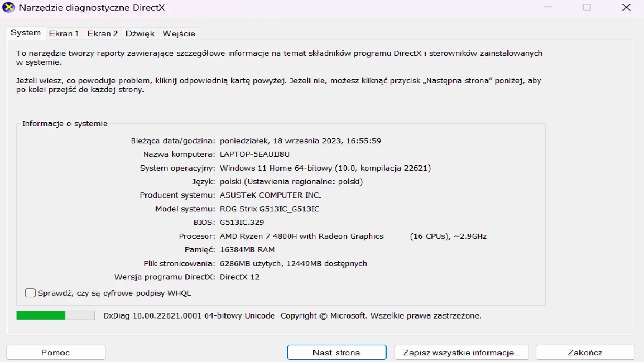Switch to the Ekran 2 tab
This screenshot has width=644, height=362.
click(x=102, y=33)
